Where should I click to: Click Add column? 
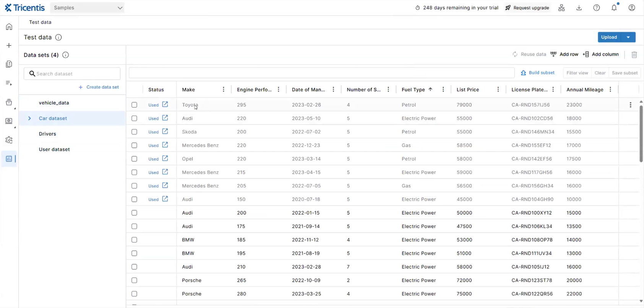coord(601,54)
